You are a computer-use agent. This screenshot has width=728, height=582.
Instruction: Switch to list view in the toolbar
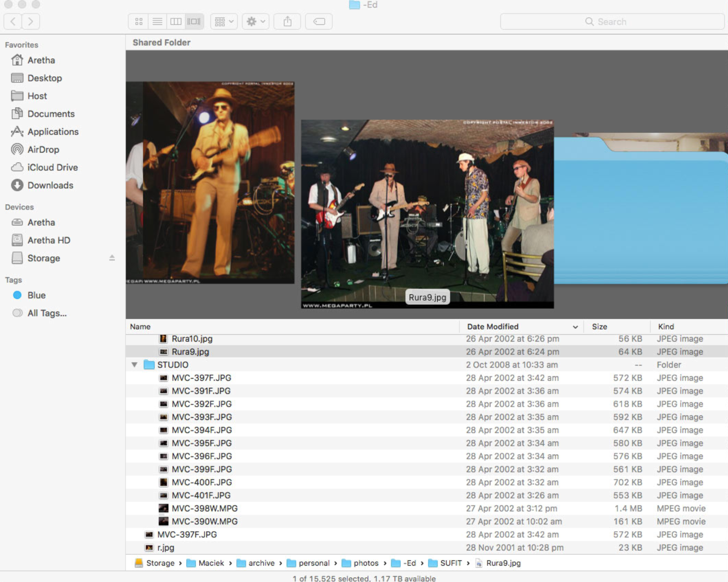(x=157, y=22)
